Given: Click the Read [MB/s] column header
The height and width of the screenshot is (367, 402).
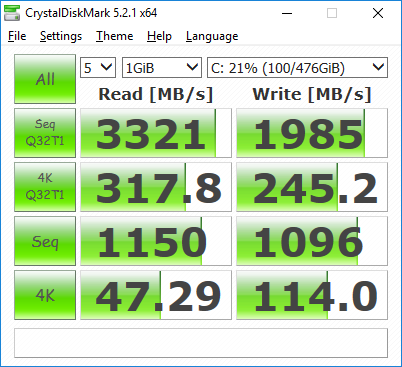Looking at the screenshot, I should click(156, 94).
